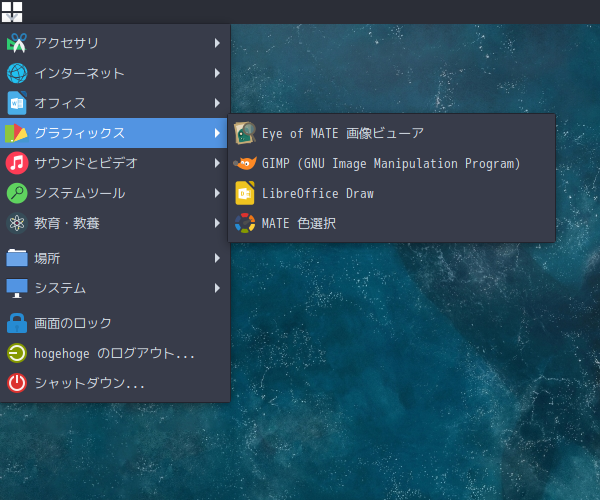Viewport: 600px width, 500px height.
Task: Choose 画面のロック to lock screen
Action: [x=114, y=323]
